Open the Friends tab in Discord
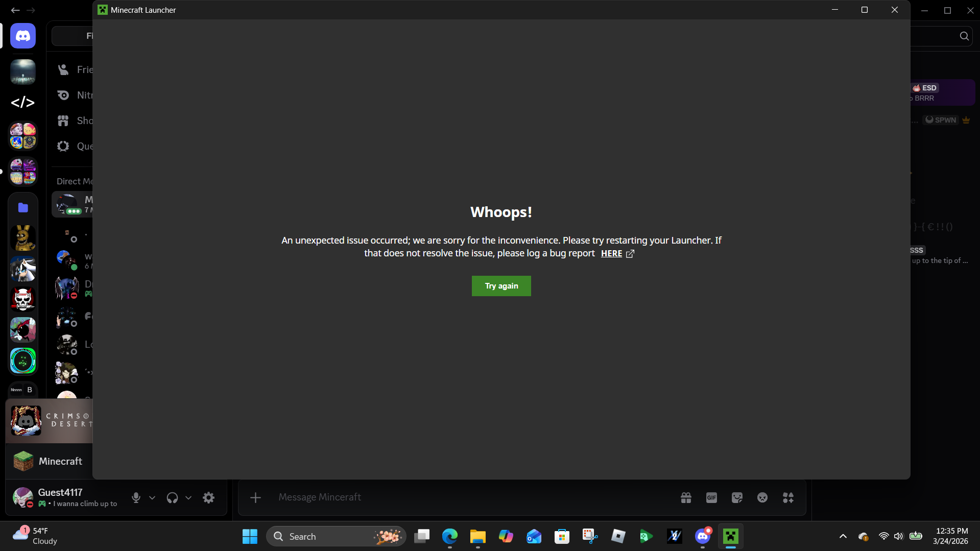Screen dimensions: 980x551 pos(74,69)
